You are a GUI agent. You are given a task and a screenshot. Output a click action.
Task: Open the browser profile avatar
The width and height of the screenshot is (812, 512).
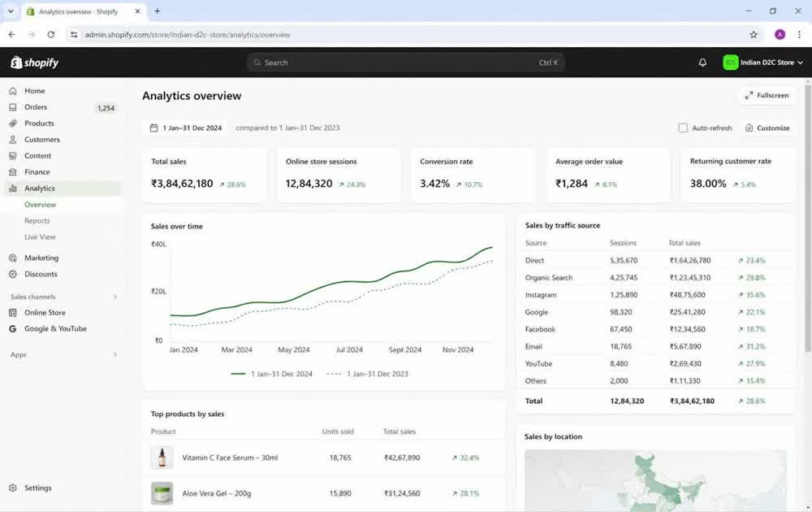(x=780, y=35)
